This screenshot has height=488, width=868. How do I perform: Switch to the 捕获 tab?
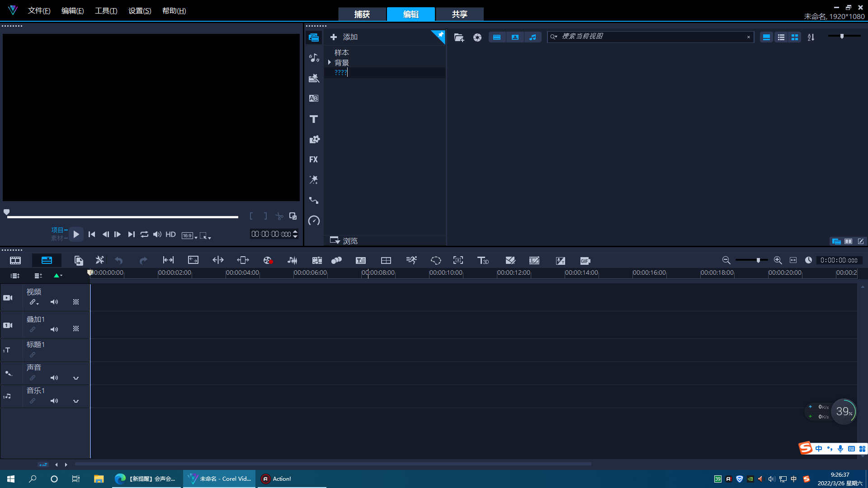362,14
